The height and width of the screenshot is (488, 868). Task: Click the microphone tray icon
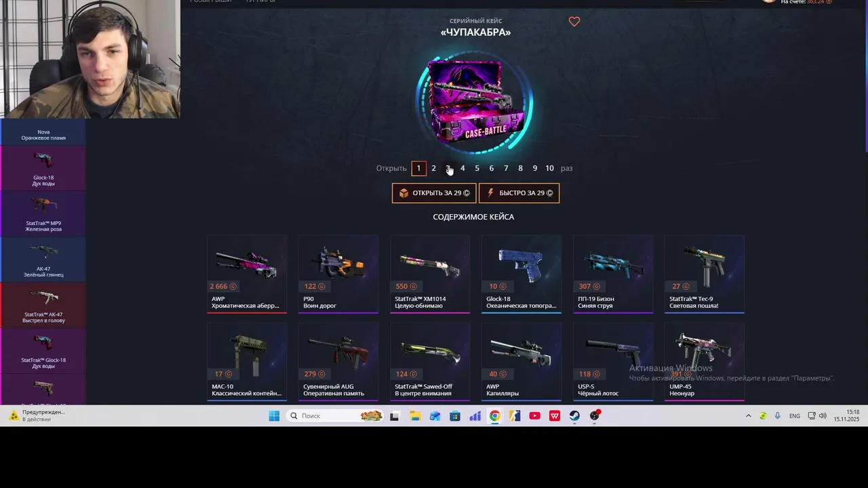[778, 415]
